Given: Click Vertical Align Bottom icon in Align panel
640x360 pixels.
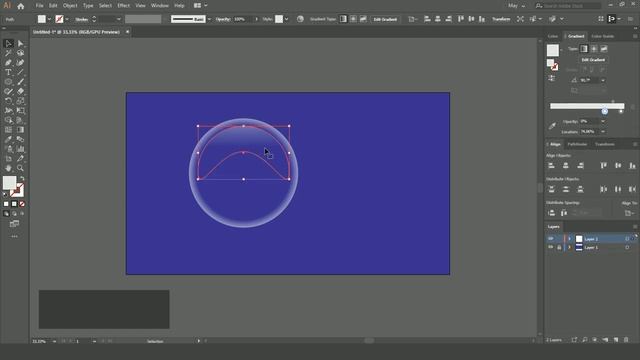Looking at the screenshot, I should click(x=632, y=165).
